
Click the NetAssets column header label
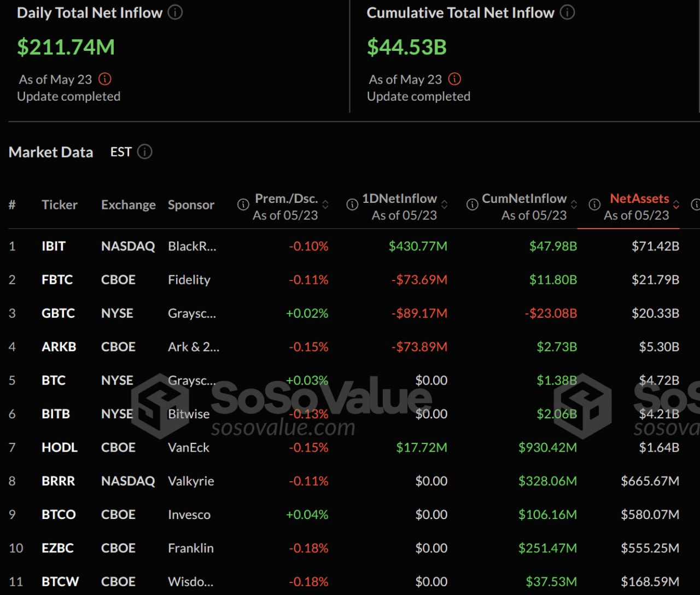coord(639,199)
